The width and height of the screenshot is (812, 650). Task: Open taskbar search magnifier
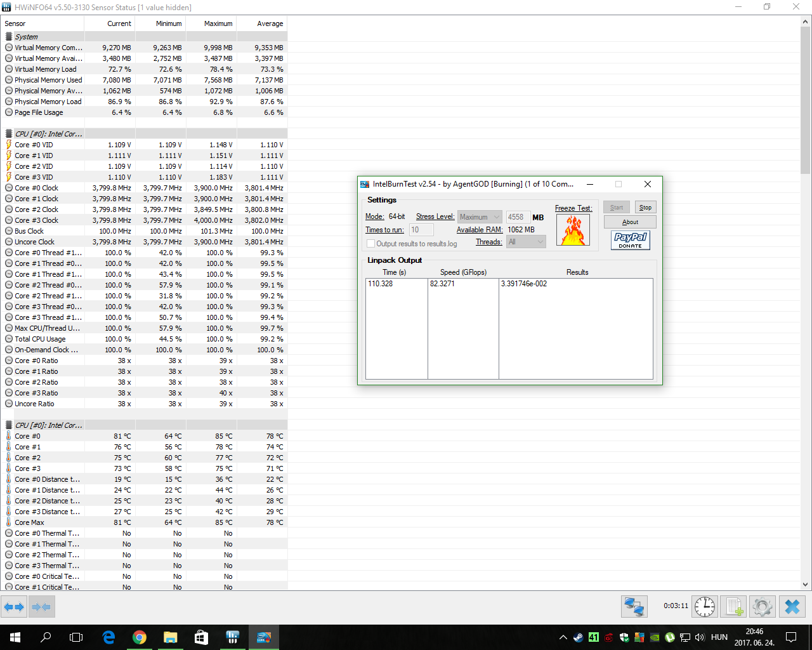coord(46,637)
